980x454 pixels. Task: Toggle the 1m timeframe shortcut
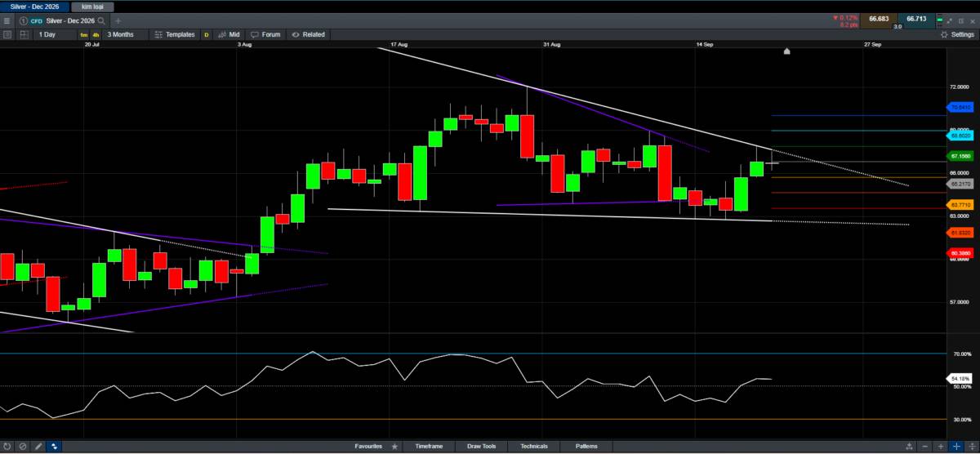[x=83, y=35]
